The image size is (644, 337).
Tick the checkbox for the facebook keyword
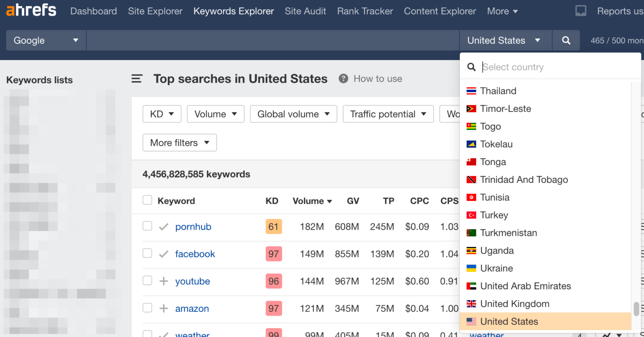tap(147, 253)
